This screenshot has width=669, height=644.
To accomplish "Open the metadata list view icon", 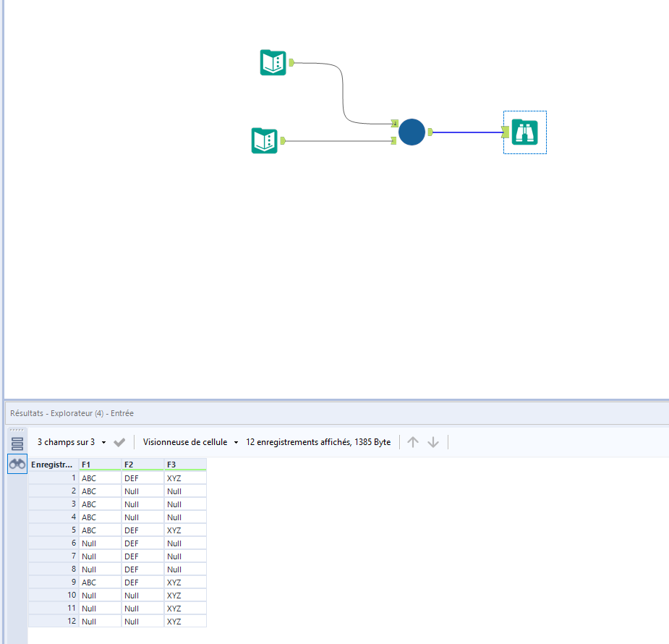I will point(17,444).
